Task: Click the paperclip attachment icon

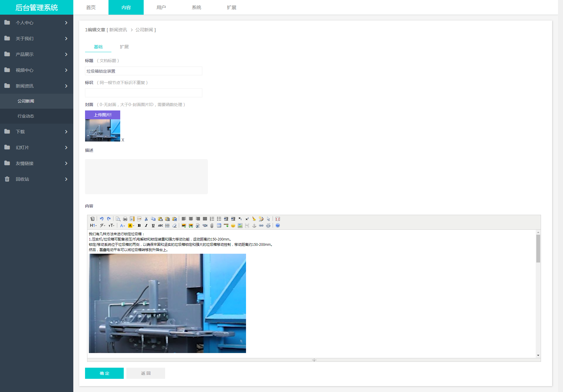Action: click(212, 226)
